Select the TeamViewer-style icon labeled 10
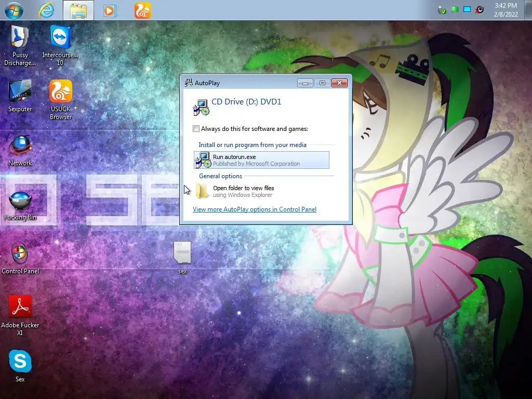Screen dimensions: 532x399 60,46
